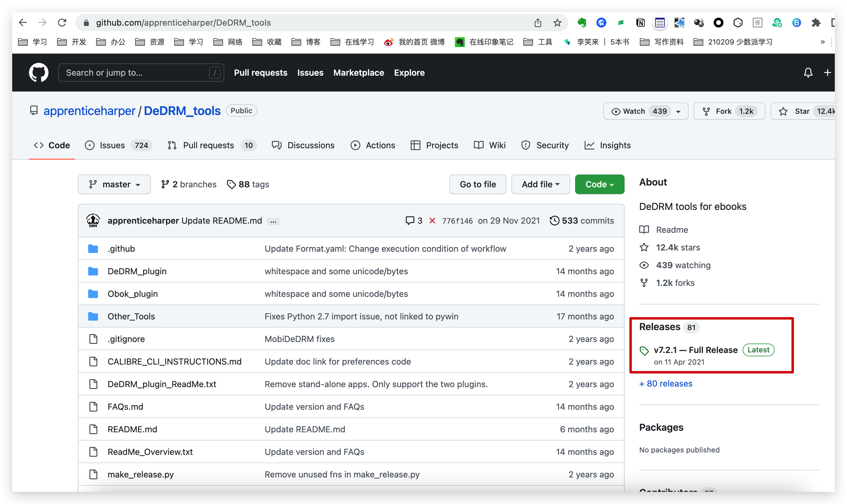Reload the page with refresh icon
The height and width of the screenshot is (504, 847).
coord(62,22)
